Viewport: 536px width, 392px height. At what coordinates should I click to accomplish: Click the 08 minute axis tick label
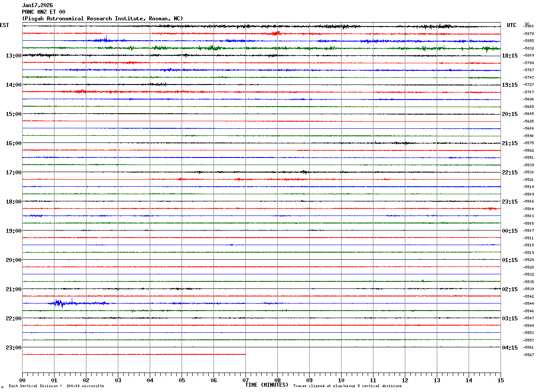tap(277, 380)
